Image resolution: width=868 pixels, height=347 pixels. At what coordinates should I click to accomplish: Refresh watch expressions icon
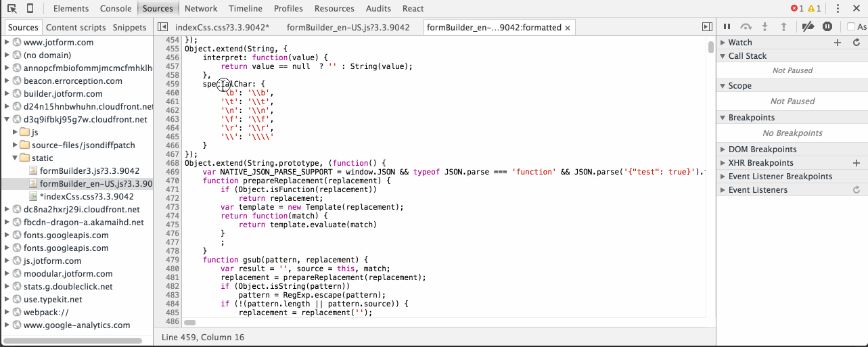pos(856,43)
